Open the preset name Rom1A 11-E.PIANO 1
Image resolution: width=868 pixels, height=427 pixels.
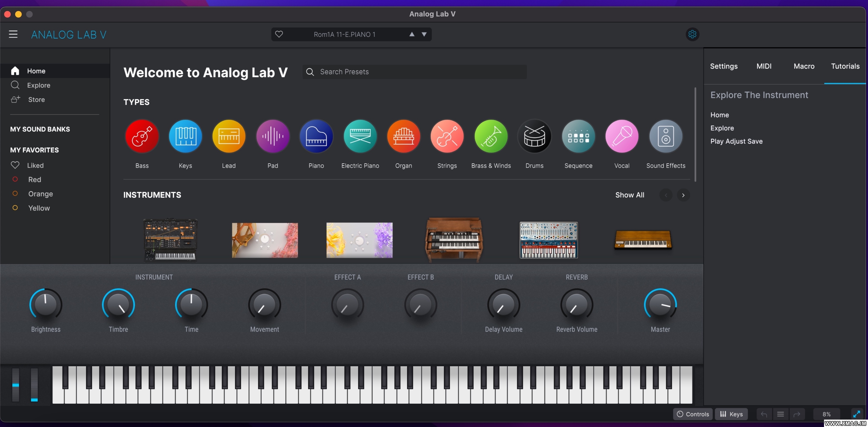click(344, 34)
